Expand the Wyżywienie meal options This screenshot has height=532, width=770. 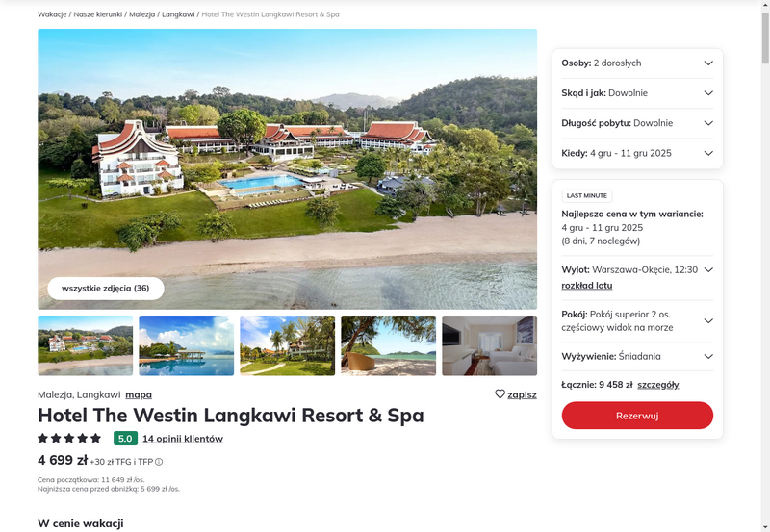point(637,356)
